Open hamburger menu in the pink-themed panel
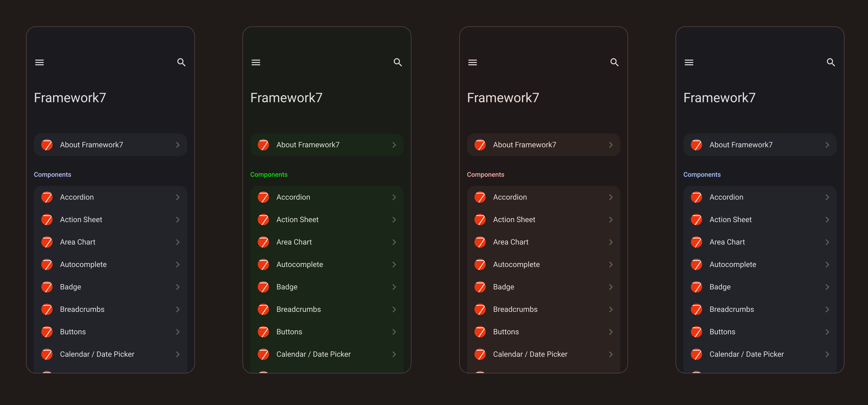868x405 pixels. [x=472, y=62]
